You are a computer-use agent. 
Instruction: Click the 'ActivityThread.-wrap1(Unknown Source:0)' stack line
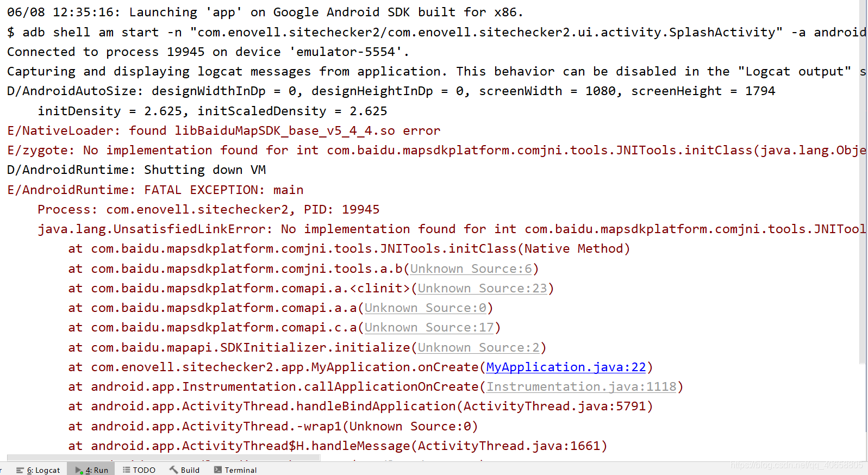(x=273, y=427)
